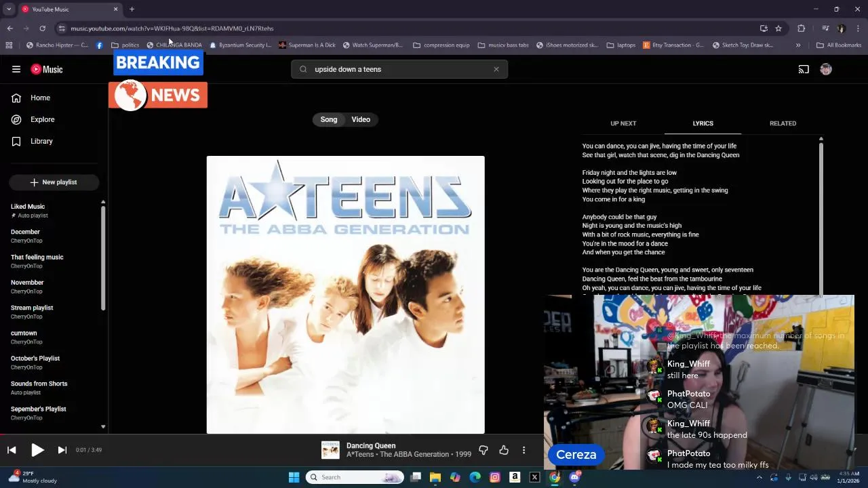Clear the search box text
This screenshot has width=868, height=488.
tap(496, 69)
